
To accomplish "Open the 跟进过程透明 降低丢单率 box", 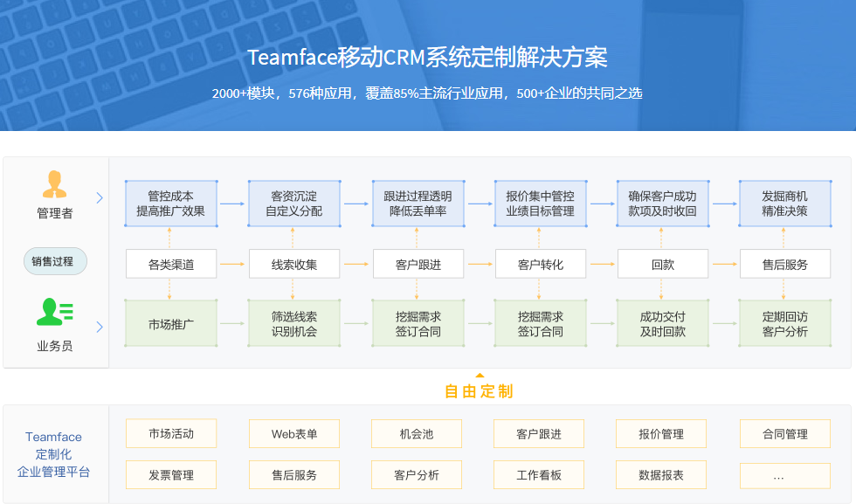I will point(418,204).
